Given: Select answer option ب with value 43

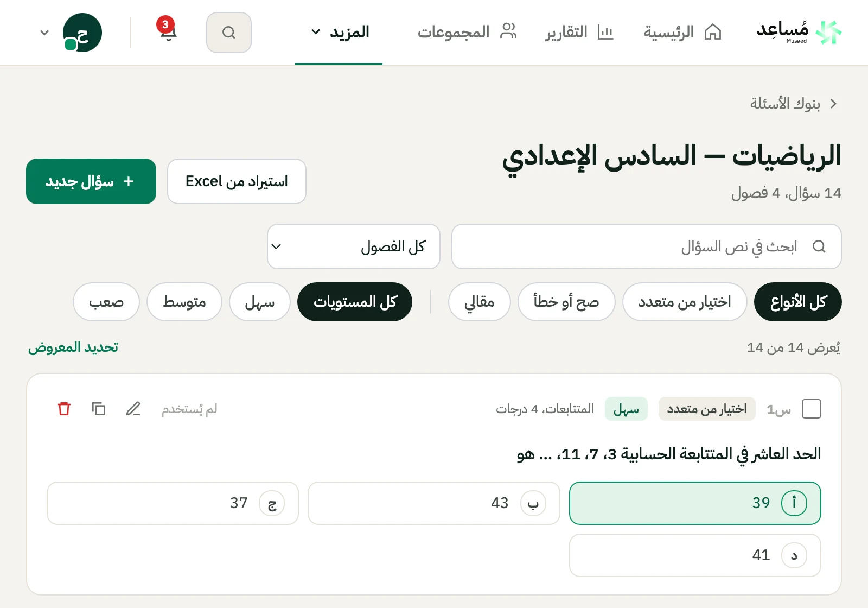Looking at the screenshot, I should tap(434, 503).
